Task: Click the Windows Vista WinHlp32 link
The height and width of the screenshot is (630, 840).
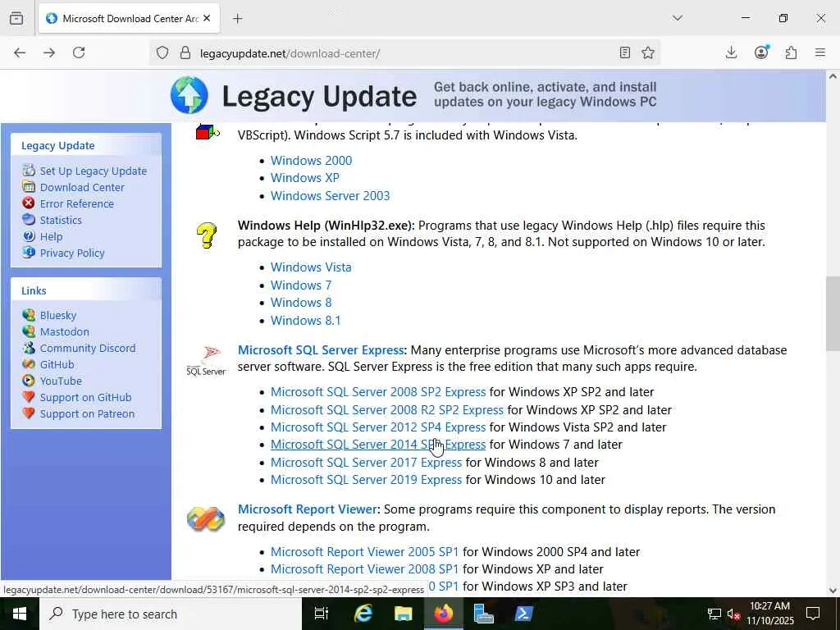Action: point(311,267)
